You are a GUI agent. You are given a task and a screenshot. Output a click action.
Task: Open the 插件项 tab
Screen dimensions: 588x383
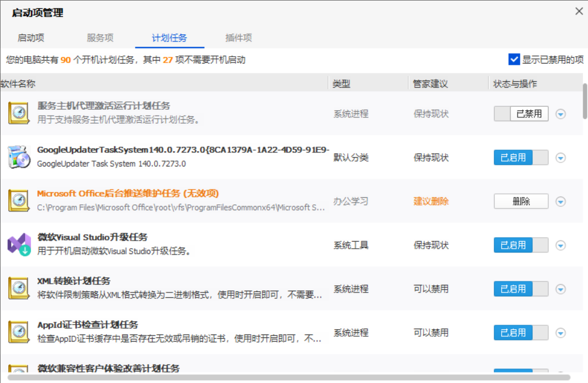pos(239,38)
